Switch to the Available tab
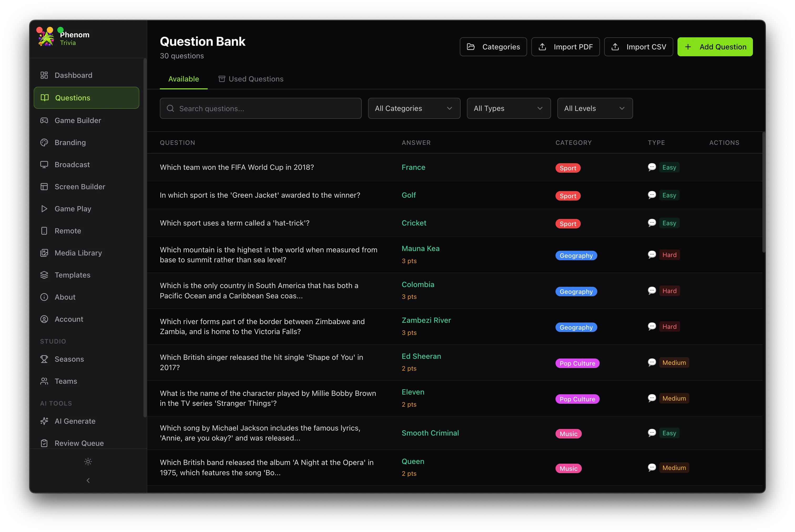The width and height of the screenshot is (795, 532). (184, 79)
